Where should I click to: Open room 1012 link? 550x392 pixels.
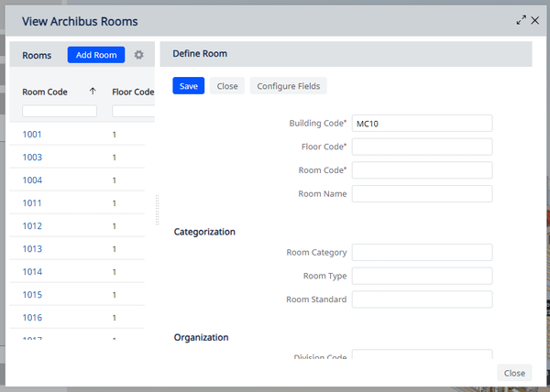tap(32, 226)
